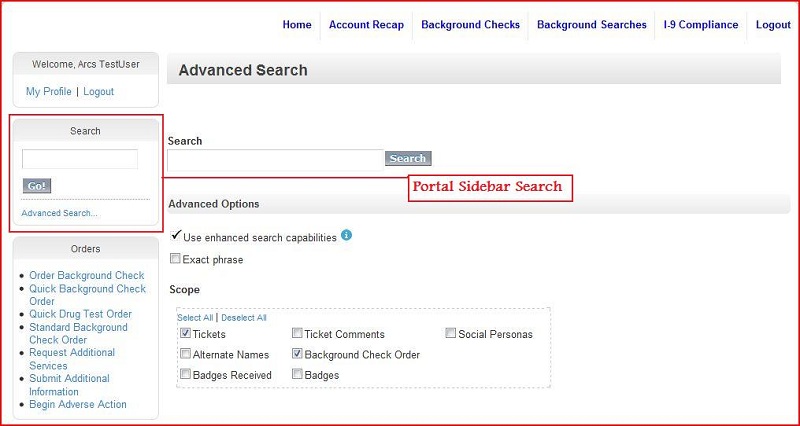Click the Go! button
Viewport: 800px width, 426px height.
[37, 186]
